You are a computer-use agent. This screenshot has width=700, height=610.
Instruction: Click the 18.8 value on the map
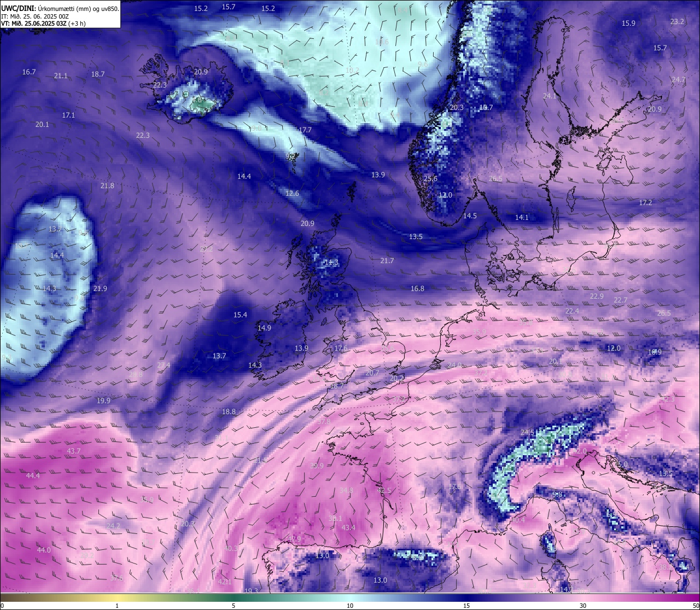229,412
